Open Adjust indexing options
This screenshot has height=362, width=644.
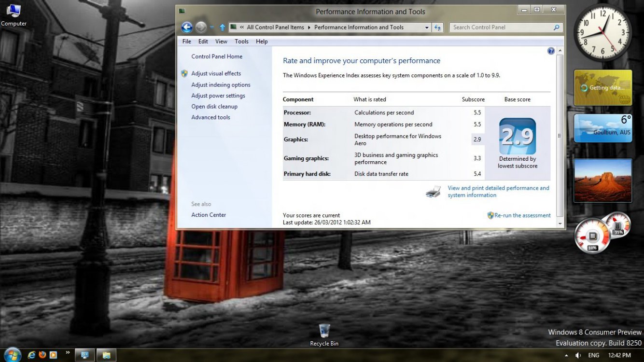pyautogui.click(x=221, y=85)
